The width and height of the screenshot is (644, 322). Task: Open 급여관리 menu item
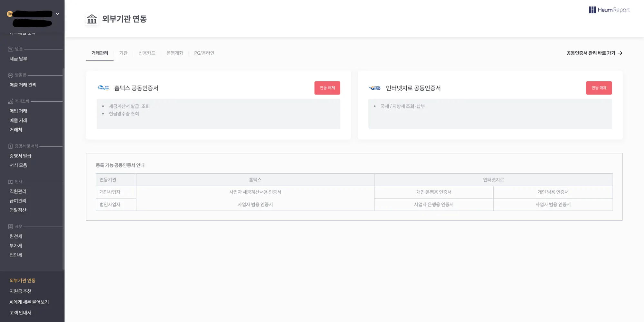[18, 201]
